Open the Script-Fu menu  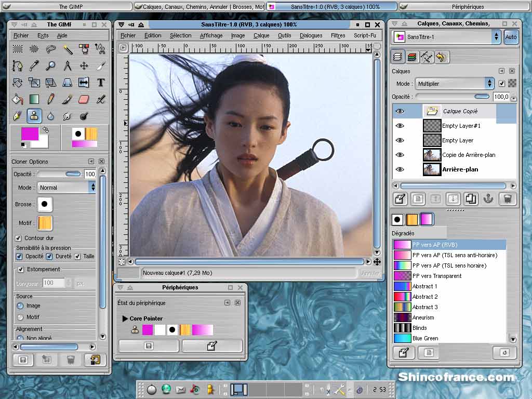(365, 35)
